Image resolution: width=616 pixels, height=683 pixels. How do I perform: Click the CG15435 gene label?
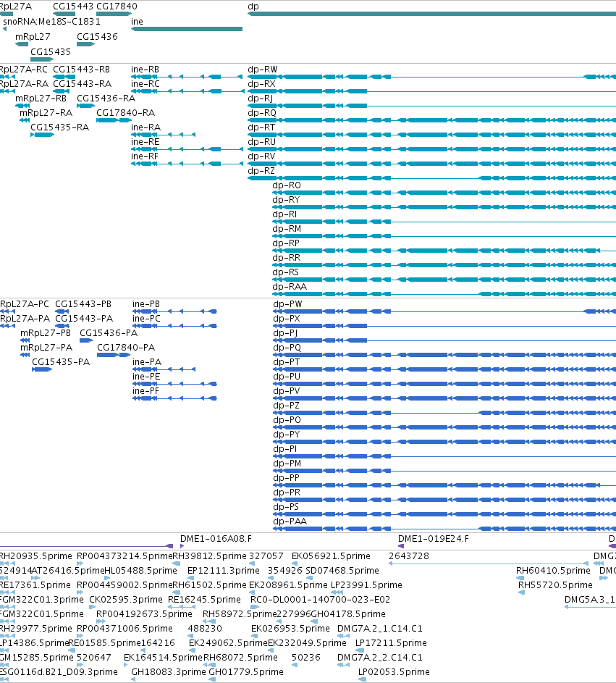tap(51, 52)
